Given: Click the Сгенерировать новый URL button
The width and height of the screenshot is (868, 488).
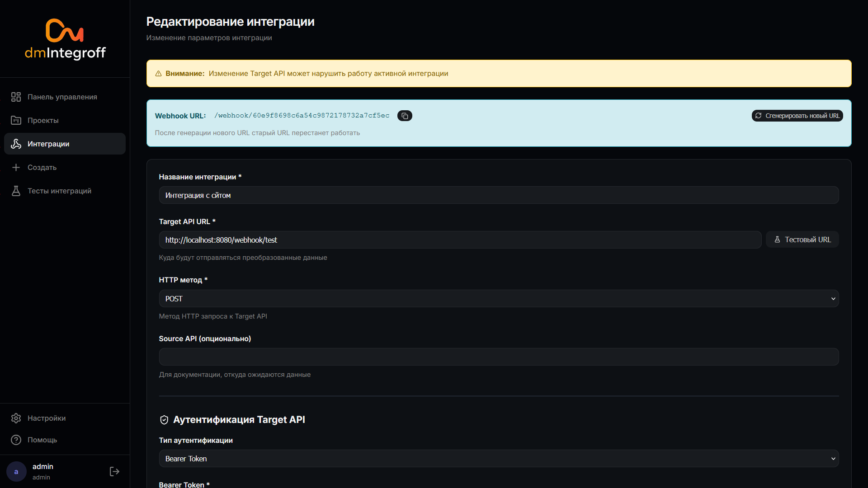Looking at the screenshot, I should [797, 116].
